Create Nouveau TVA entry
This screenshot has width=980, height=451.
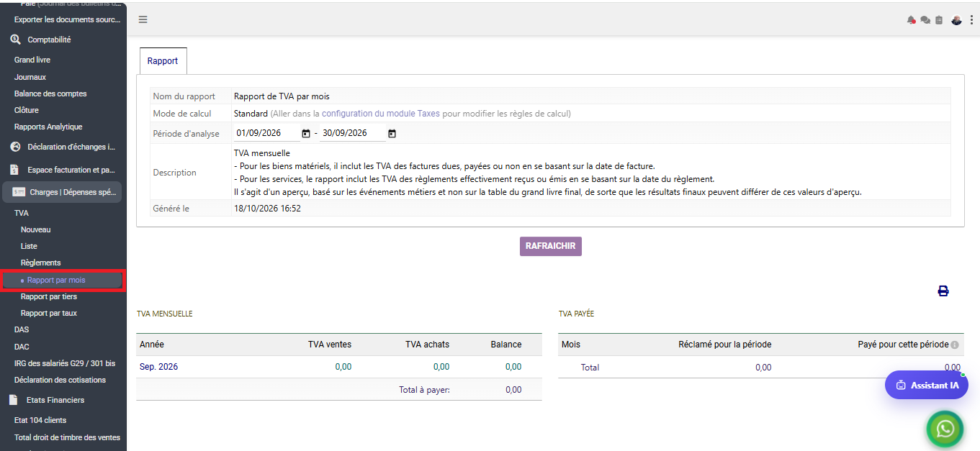pyautogui.click(x=36, y=229)
